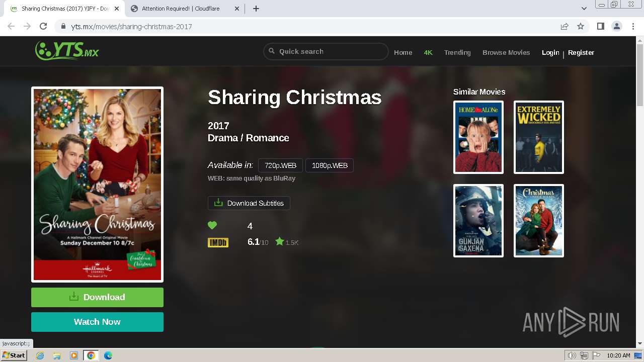The height and width of the screenshot is (362, 644).
Task: Close the Cloudflare tab
Action: (x=237, y=9)
